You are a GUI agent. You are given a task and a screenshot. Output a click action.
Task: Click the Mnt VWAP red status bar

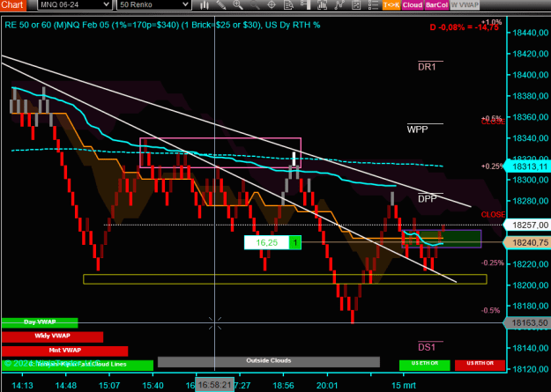click(64, 351)
